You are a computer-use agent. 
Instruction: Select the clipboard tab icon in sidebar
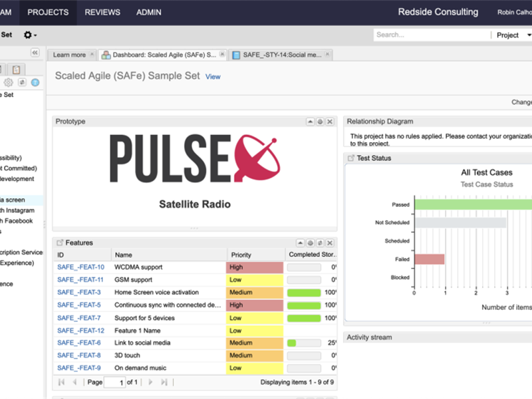pyautogui.click(x=16, y=69)
